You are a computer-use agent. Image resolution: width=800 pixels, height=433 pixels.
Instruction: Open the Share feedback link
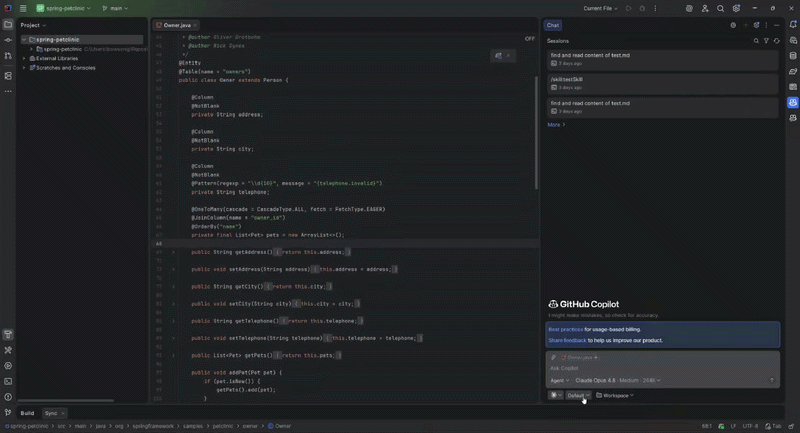tap(567, 340)
